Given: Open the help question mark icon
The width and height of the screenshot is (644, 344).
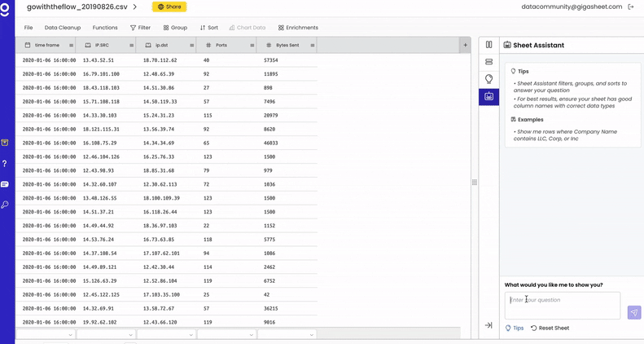Looking at the screenshot, I should point(5,164).
